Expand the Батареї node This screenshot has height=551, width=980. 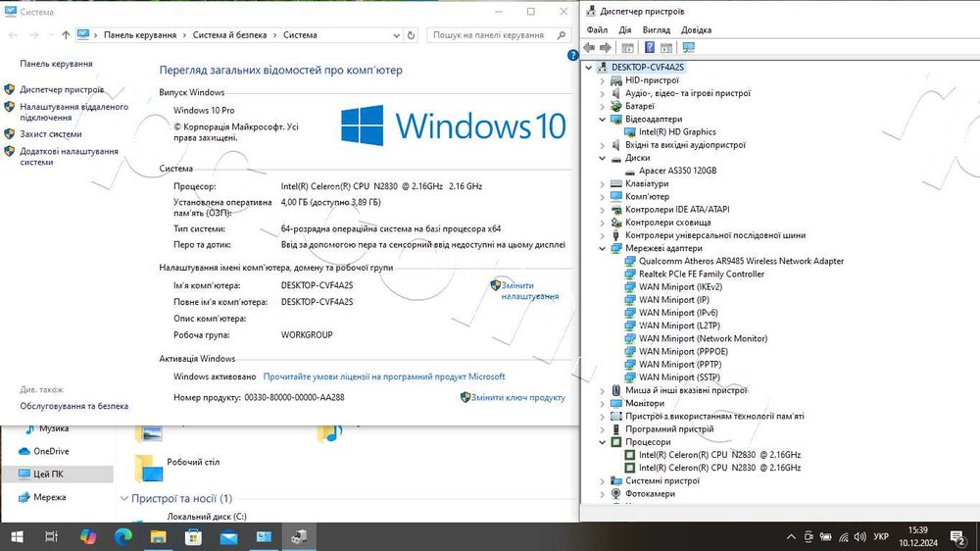click(603, 106)
